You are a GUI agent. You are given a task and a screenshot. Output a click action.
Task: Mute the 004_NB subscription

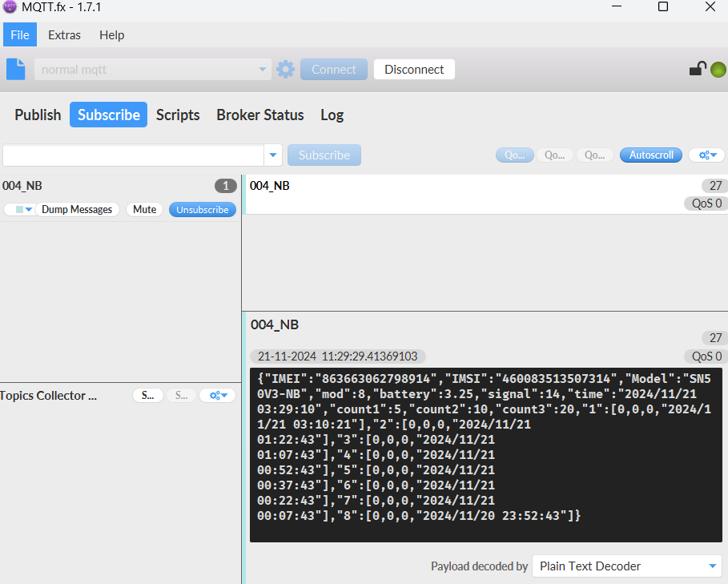[144, 209]
